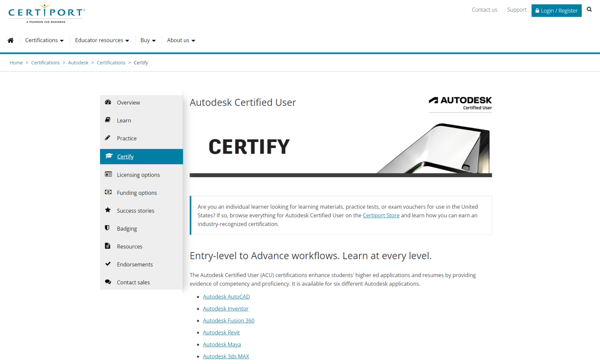600x364 pixels.
Task: Select the Funding options money icon
Action: tap(108, 192)
